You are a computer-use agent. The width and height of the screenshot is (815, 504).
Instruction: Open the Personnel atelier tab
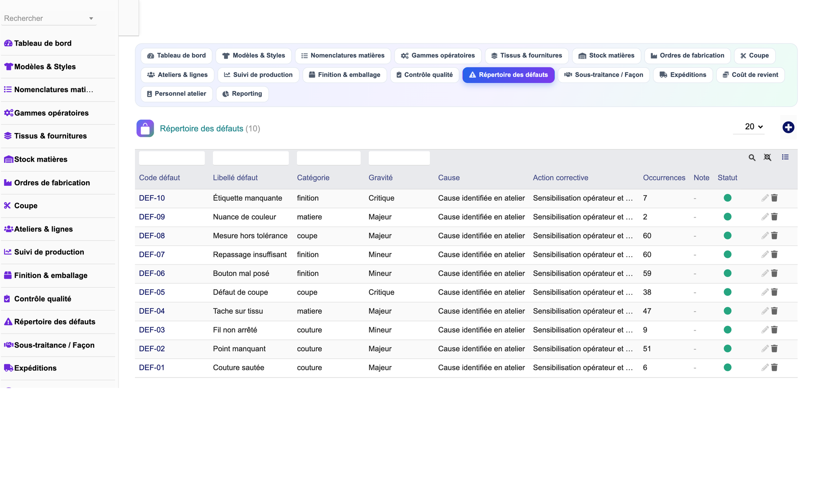click(176, 94)
